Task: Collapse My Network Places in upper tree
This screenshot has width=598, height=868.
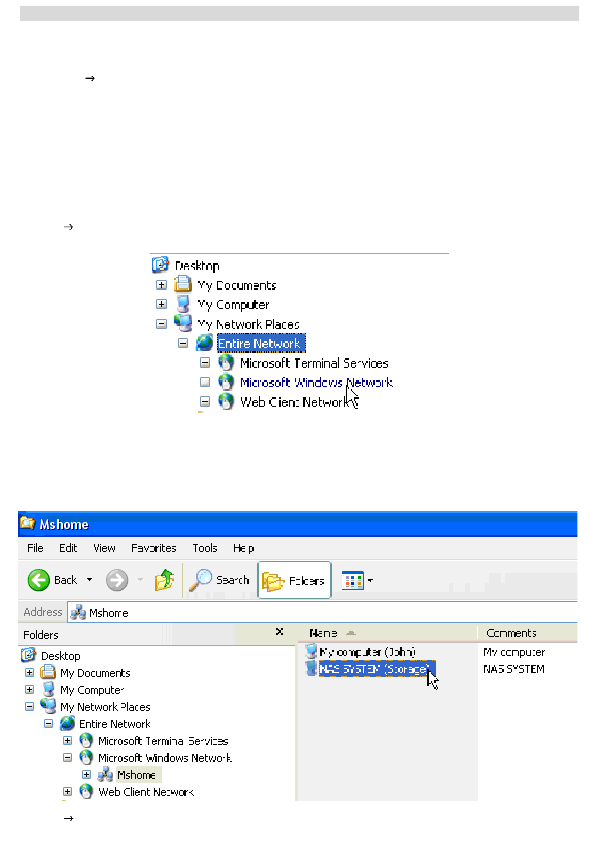Action: point(162,324)
